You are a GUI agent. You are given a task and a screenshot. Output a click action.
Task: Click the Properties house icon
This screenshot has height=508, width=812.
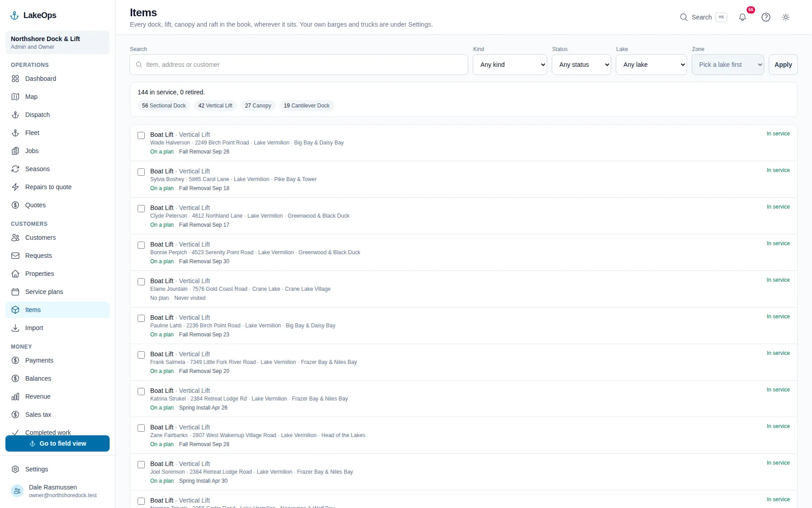15,274
